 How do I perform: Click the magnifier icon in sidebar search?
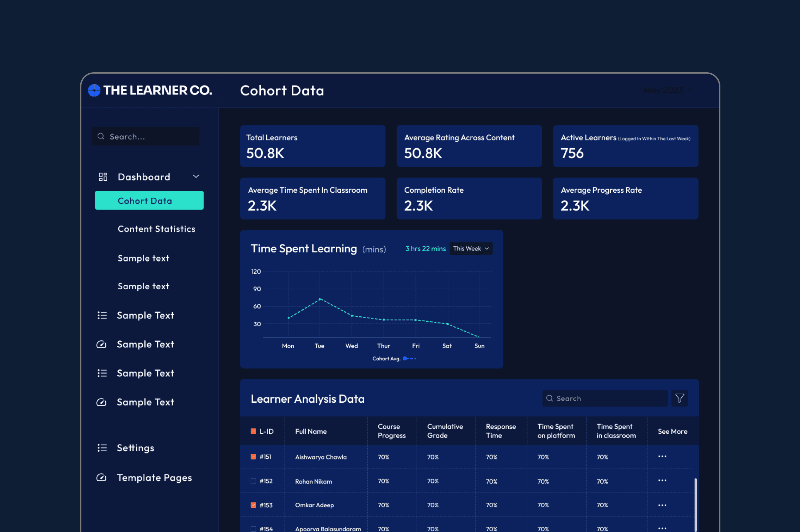point(101,136)
